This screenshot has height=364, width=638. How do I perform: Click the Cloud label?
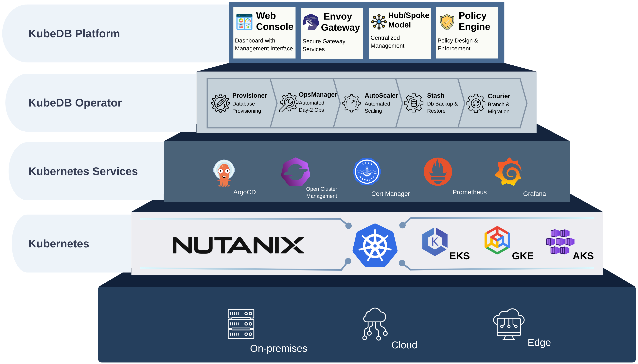coord(404,345)
